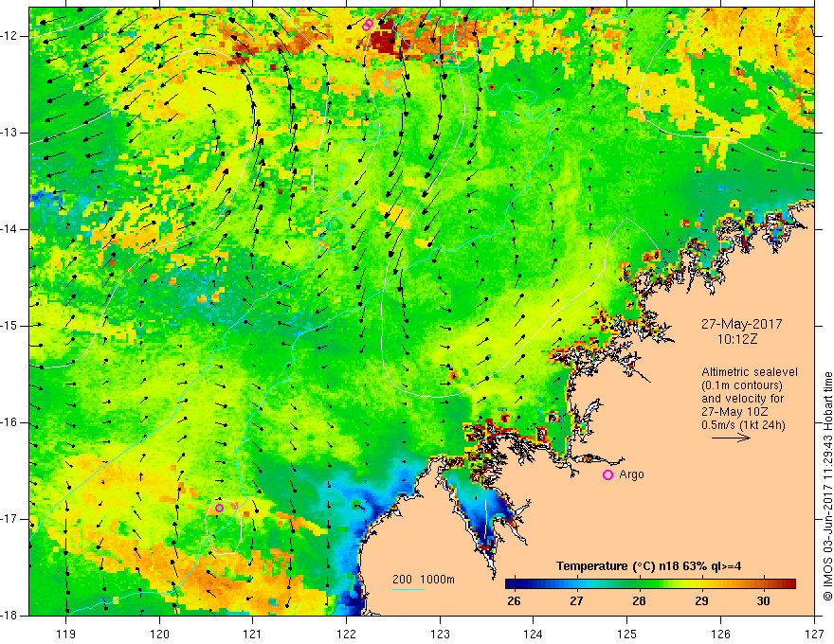Click the Temperature (°C) n18 colorbar title
This screenshot has height=644, width=834.
(649, 566)
